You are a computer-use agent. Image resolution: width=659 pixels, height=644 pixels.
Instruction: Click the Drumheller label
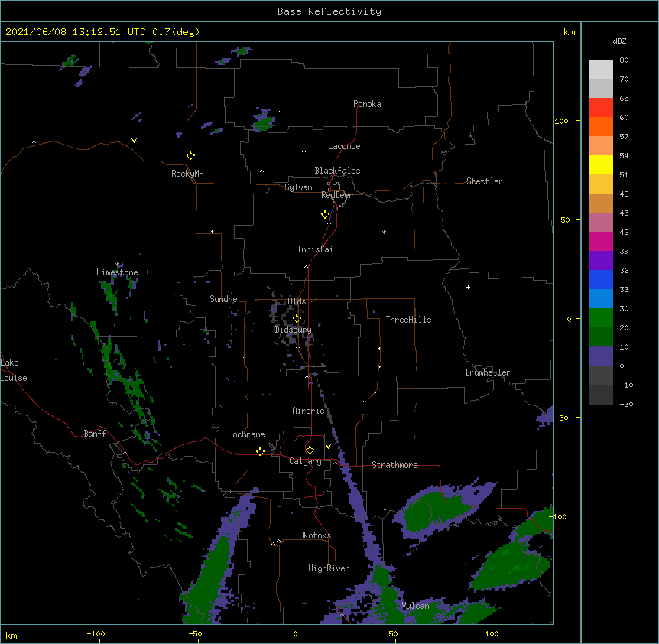pyautogui.click(x=488, y=372)
